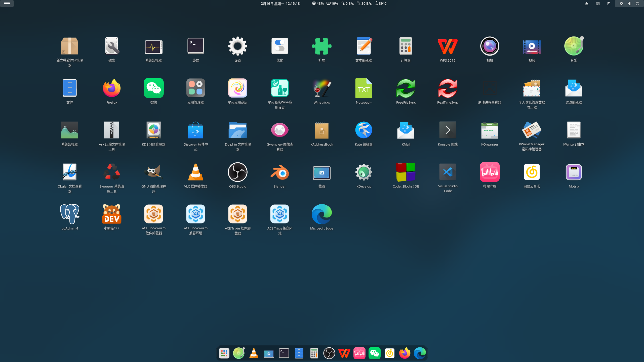Image resolution: width=644 pixels, height=362 pixels.
Task: Open GNU 图像处理程序 (GIMP)
Action: tap(154, 172)
